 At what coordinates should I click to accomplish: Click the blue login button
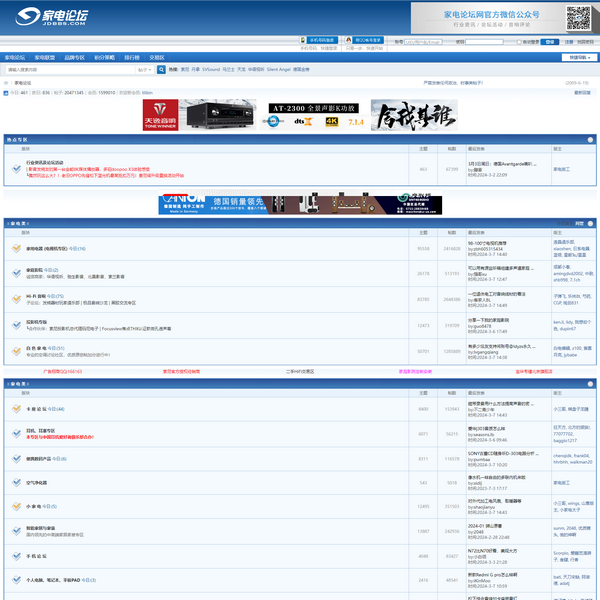pyautogui.click(x=548, y=42)
